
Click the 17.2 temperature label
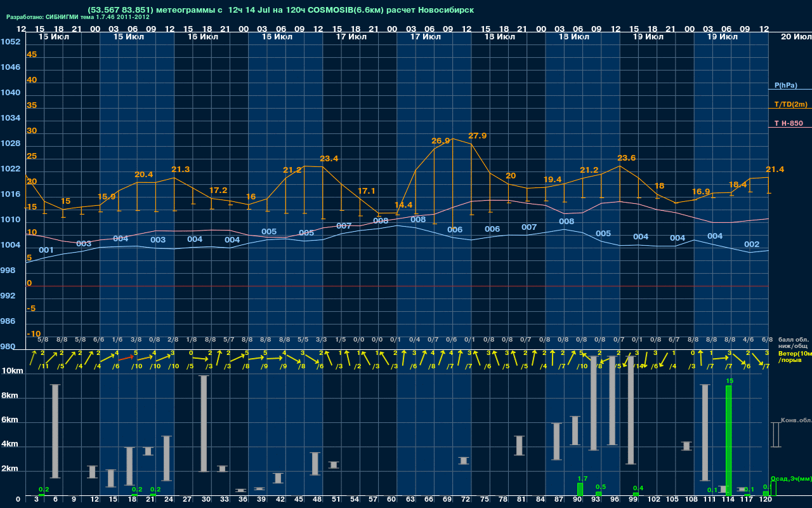pos(218,190)
